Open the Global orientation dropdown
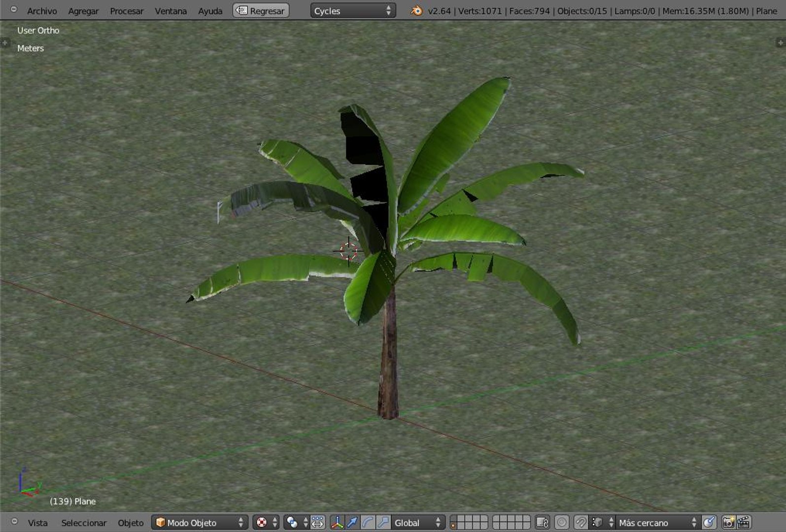This screenshot has height=532, width=786. click(x=418, y=523)
